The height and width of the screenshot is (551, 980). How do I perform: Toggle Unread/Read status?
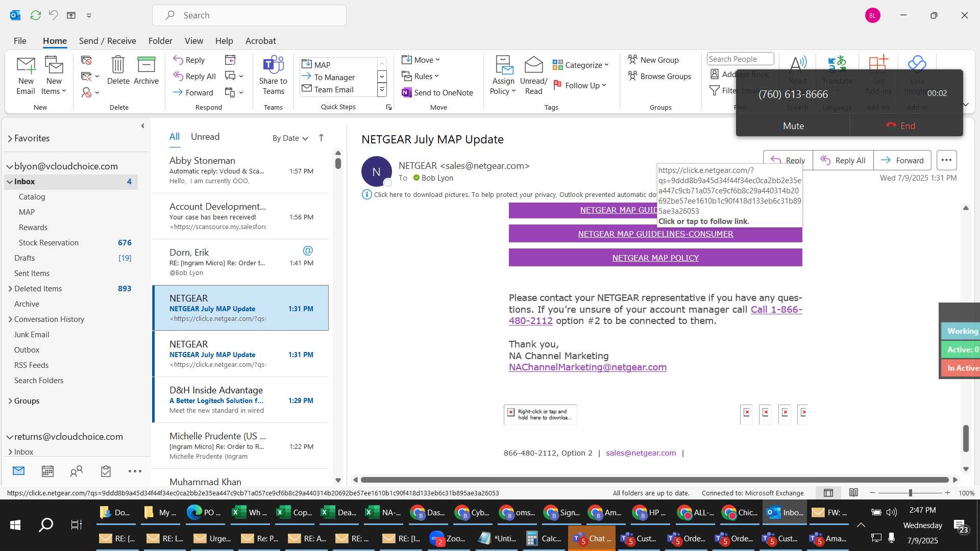(533, 76)
